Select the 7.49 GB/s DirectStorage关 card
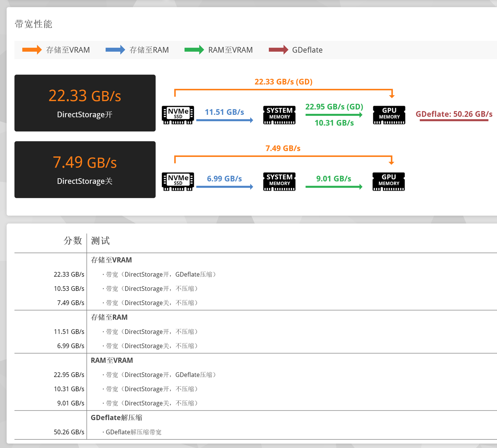Screen dimensions: 497x448 (x=85, y=170)
